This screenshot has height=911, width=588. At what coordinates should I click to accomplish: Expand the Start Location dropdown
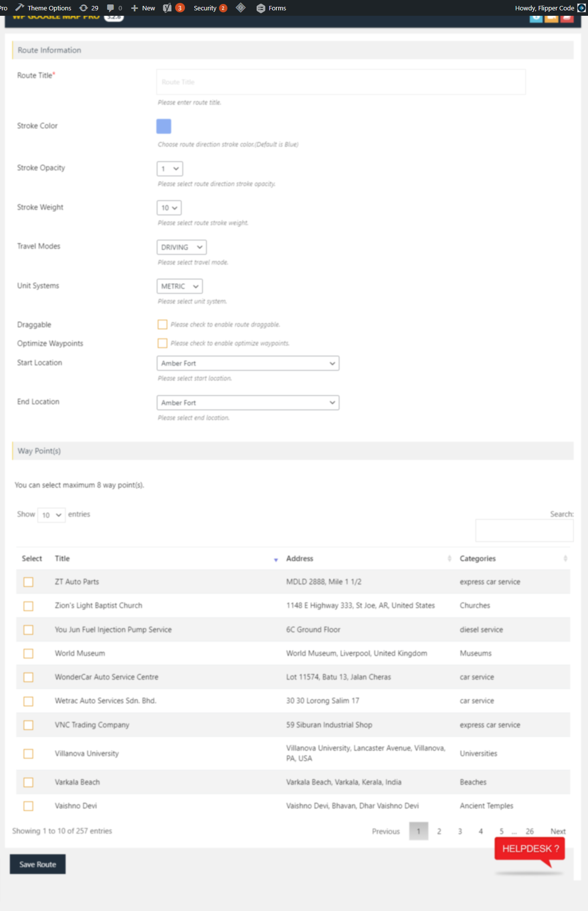[248, 363]
